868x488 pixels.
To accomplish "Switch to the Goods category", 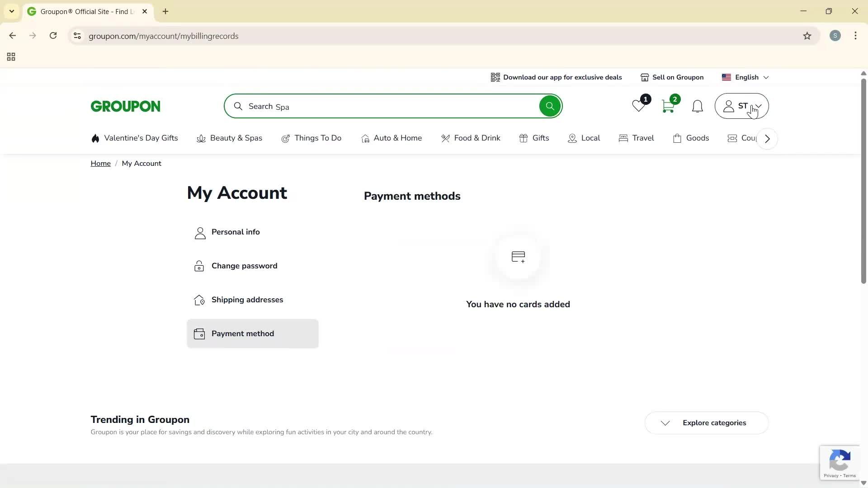I will click(698, 138).
